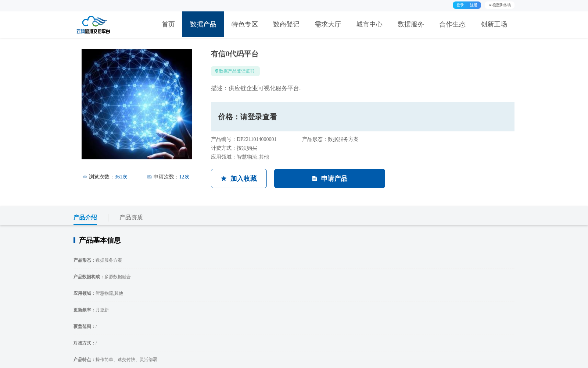Click 产品数据构成：多源数据融合 row
The image size is (588, 368).
pos(102,277)
